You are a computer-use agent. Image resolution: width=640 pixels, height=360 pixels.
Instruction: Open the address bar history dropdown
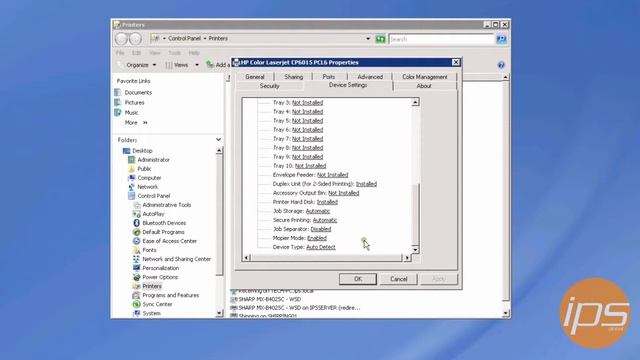tap(368, 39)
